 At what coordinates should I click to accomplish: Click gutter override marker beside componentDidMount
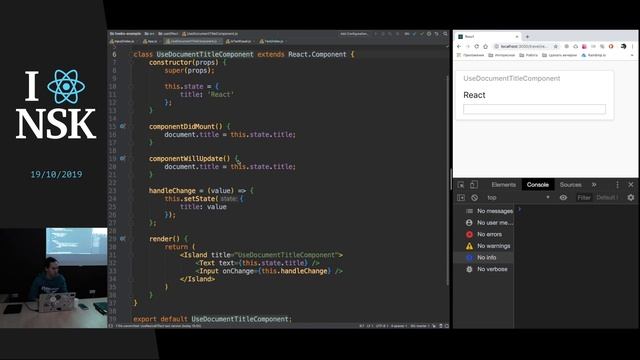122,127
